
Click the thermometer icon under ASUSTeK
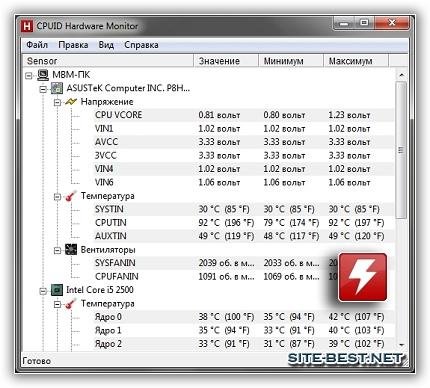coord(71,196)
